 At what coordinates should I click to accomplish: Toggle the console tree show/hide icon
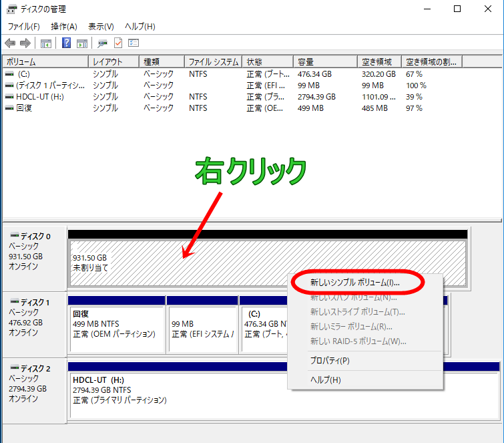coord(46,43)
